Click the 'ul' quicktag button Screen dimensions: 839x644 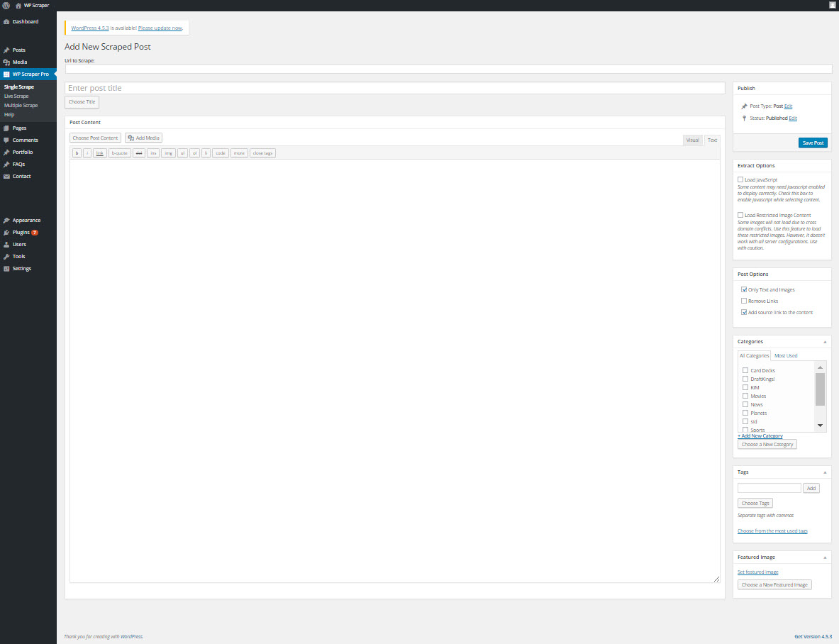tap(182, 153)
